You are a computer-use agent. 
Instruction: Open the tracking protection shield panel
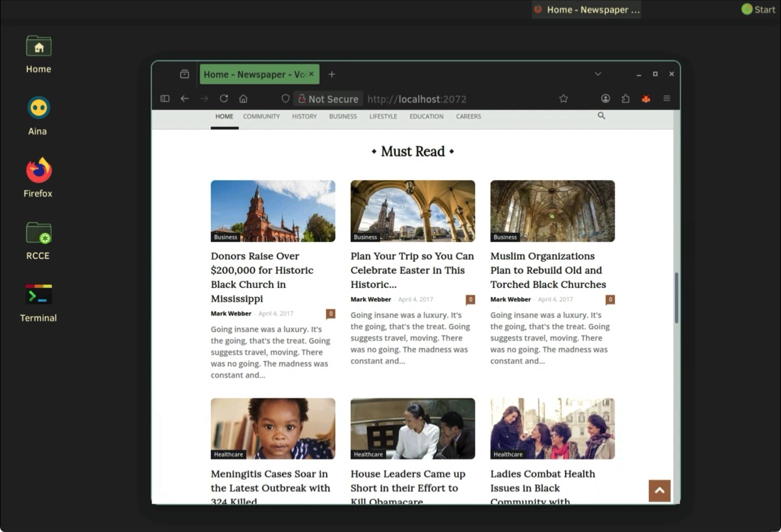coord(285,99)
